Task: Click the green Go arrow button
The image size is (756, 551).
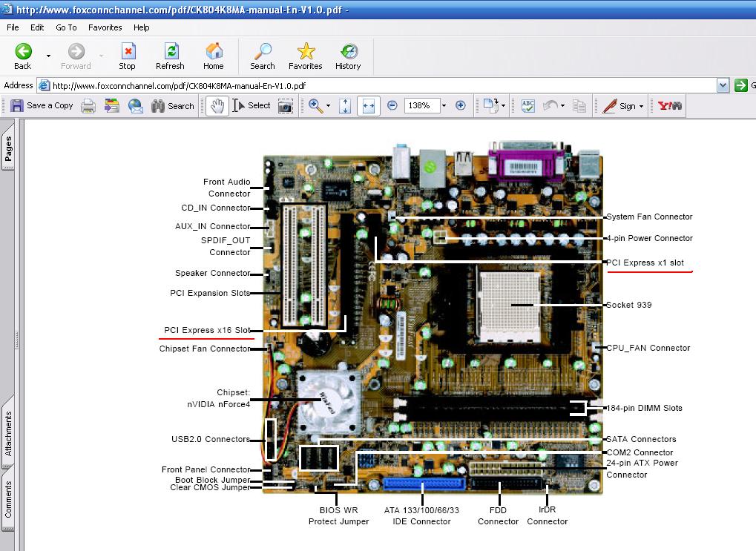Action: [x=740, y=86]
